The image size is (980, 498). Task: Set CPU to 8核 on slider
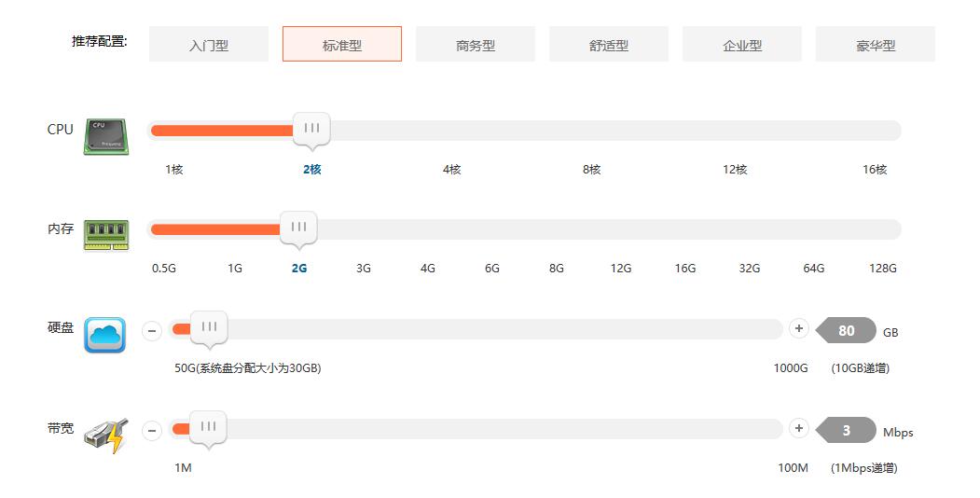point(592,170)
